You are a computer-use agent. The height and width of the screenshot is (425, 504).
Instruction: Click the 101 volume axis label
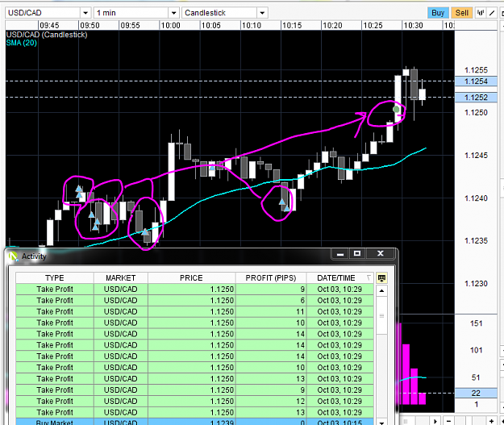pyautogui.click(x=476, y=350)
